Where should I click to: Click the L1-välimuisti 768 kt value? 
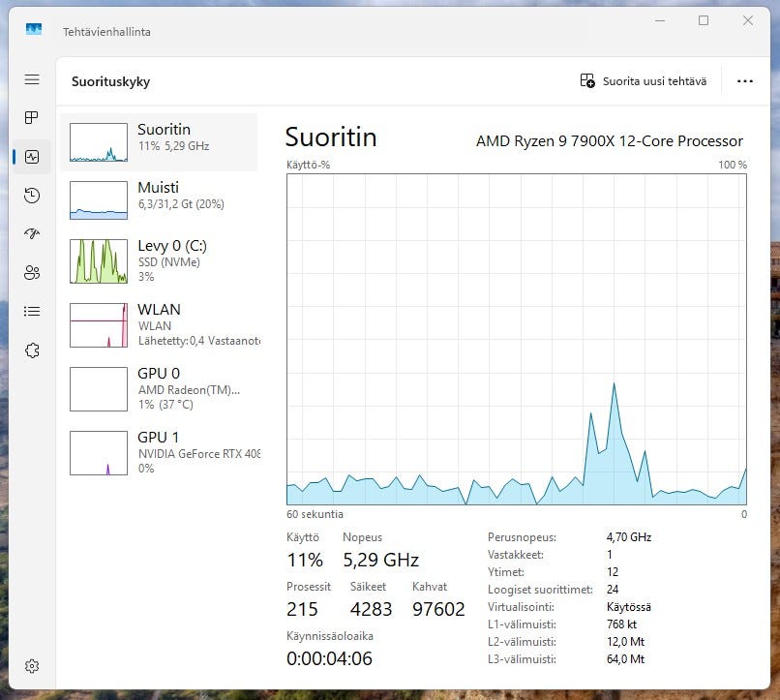tap(622, 624)
